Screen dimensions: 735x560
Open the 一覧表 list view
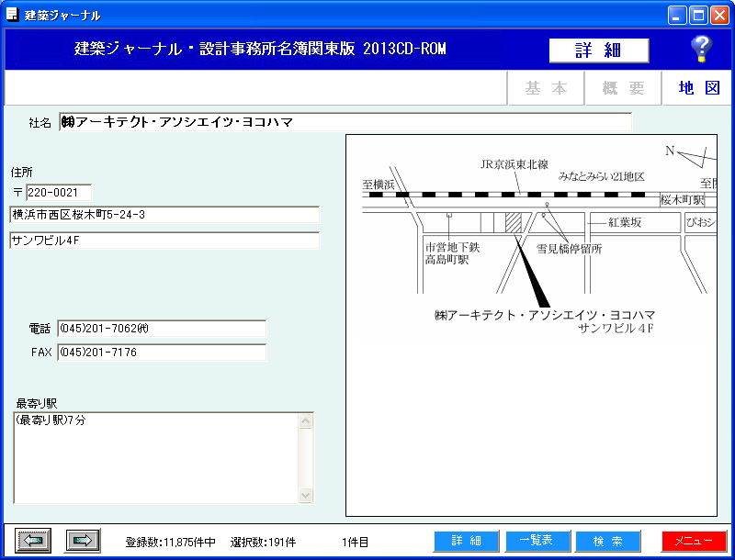pos(537,541)
